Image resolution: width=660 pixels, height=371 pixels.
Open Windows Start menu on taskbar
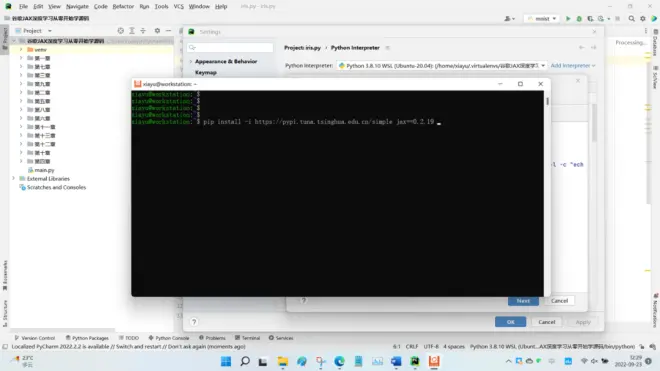point(226,361)
